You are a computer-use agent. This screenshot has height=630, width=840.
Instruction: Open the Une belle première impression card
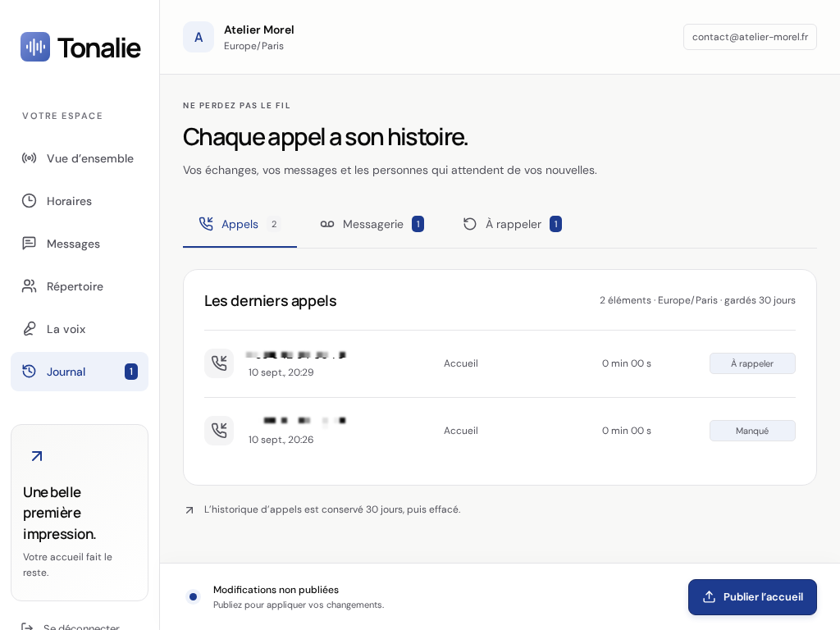pos(80,513)
